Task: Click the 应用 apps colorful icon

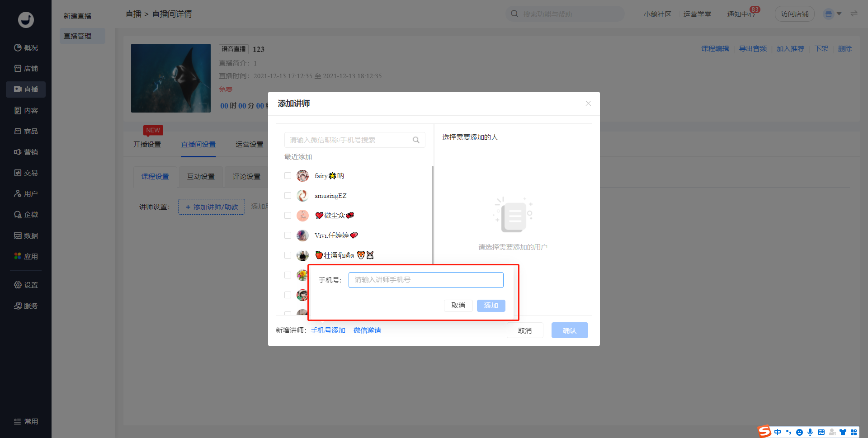Action: click(x=18, y=256)
